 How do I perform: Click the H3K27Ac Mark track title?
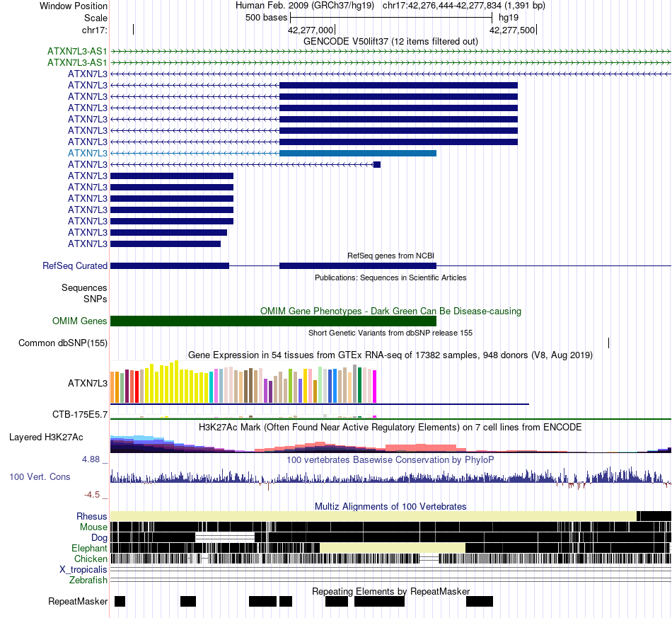coord(390,427)
